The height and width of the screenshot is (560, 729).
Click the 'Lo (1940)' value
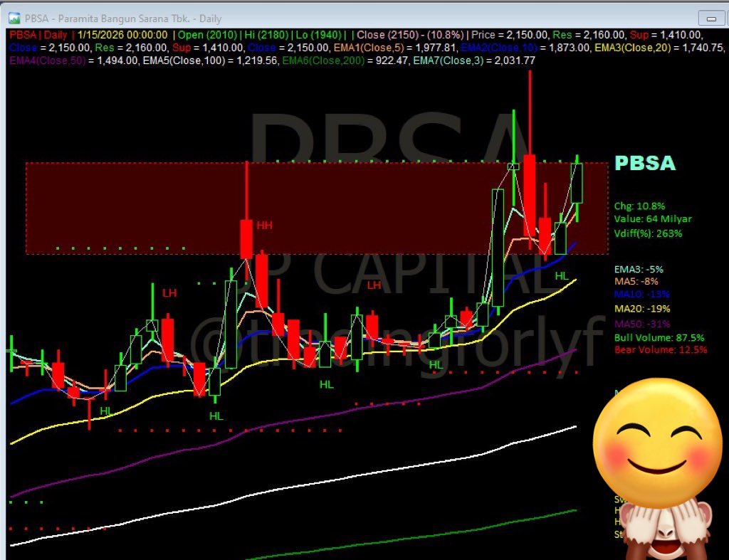(318, 35)
